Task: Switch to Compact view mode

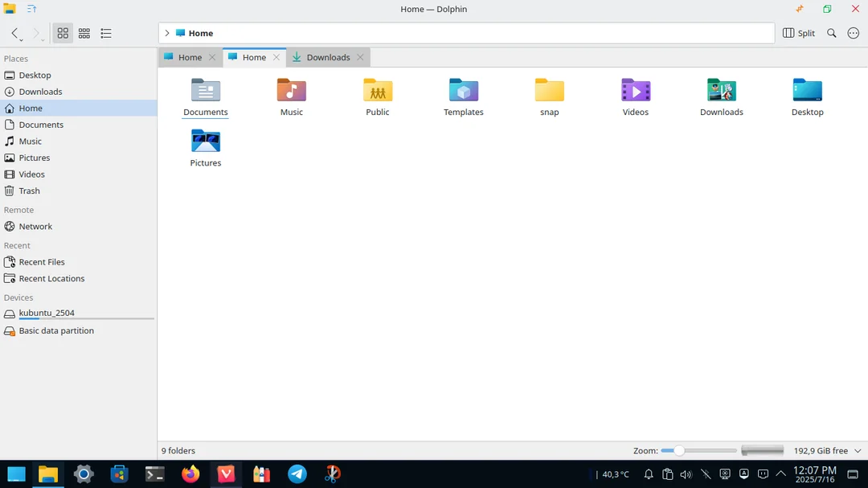Action: (x=84, y=33)
